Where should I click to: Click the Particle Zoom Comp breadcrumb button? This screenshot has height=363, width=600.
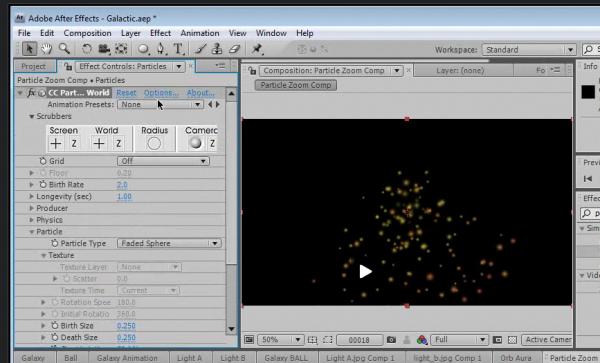pyautogui.click(x=296, y=85)
